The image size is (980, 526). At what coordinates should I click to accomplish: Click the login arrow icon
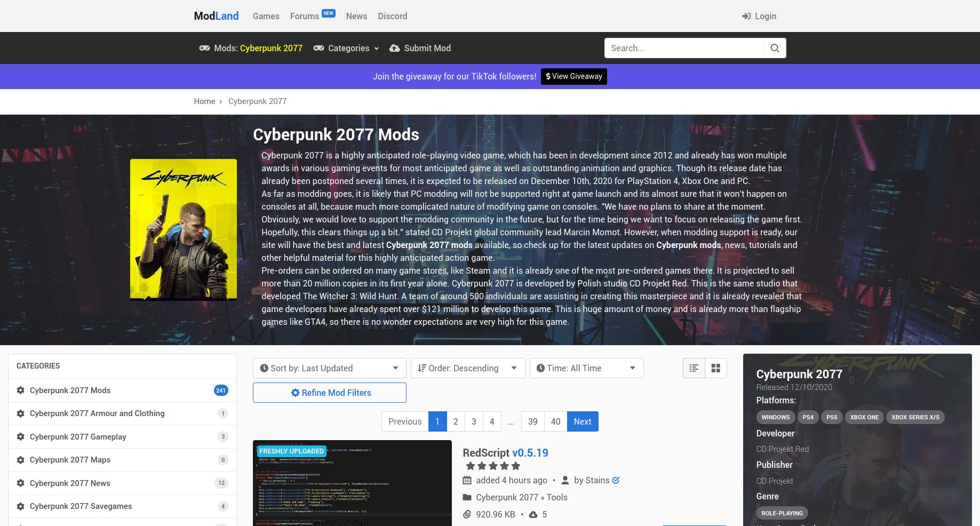click(x=746, y=17)
